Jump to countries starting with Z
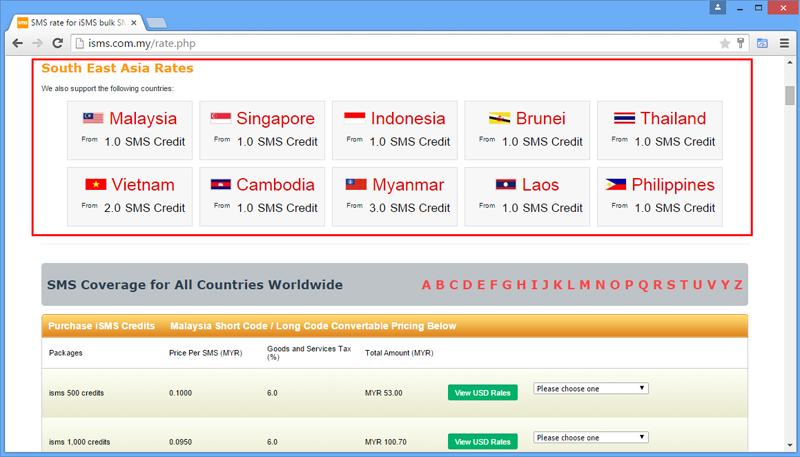 tap(738, 285)
